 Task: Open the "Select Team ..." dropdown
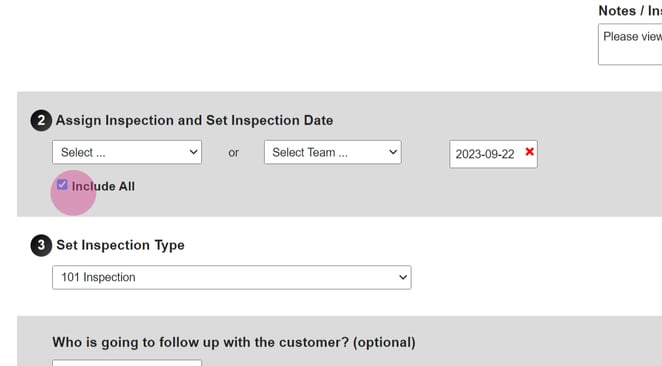tap(333, 152)
